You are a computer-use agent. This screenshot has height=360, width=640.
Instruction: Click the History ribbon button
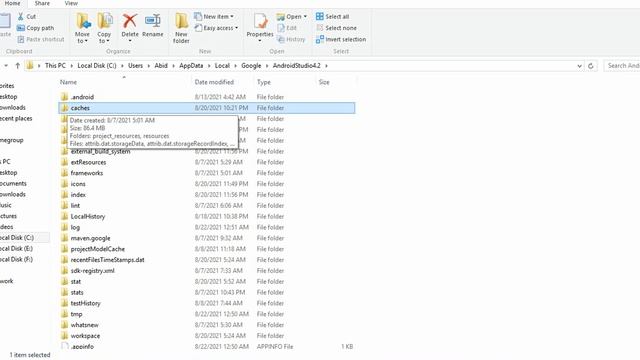291,39
